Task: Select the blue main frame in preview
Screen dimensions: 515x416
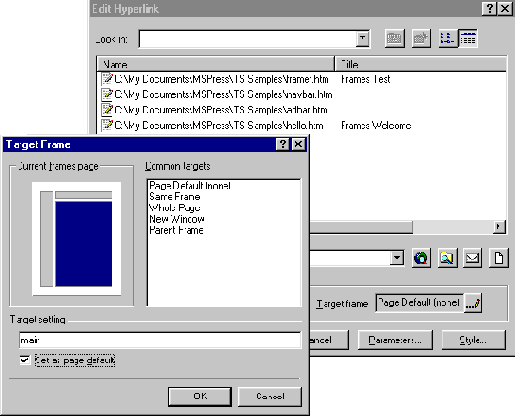Action: click(x=84, y=244)
